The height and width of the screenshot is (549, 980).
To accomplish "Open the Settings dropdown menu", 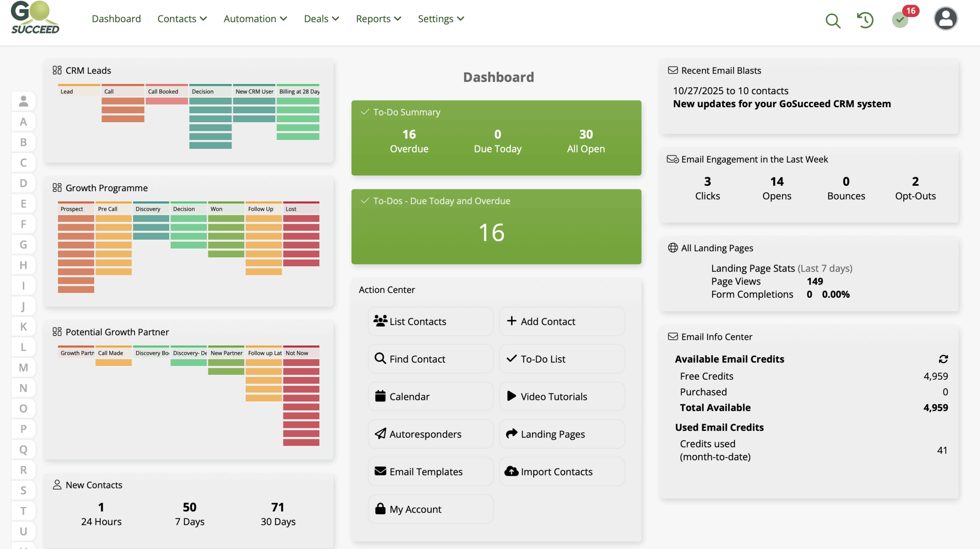I will [441, 19].
